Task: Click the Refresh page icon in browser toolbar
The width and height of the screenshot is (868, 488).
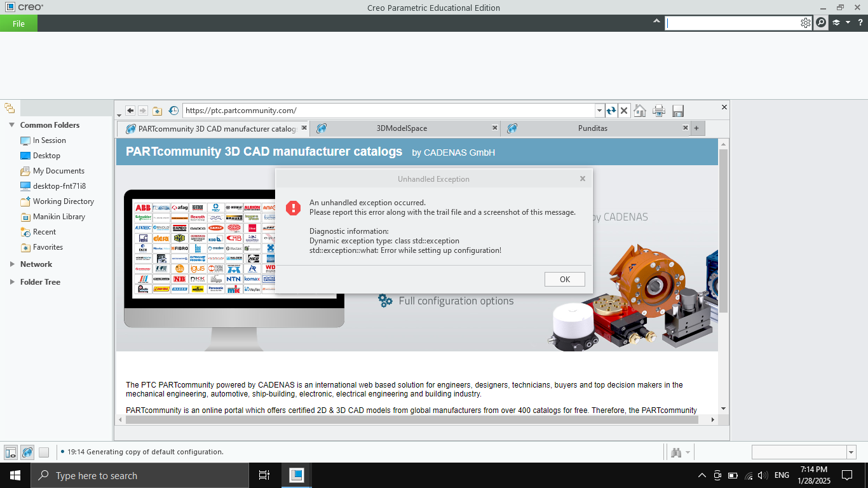Action: pyautogui.click(x=611, y=110)
